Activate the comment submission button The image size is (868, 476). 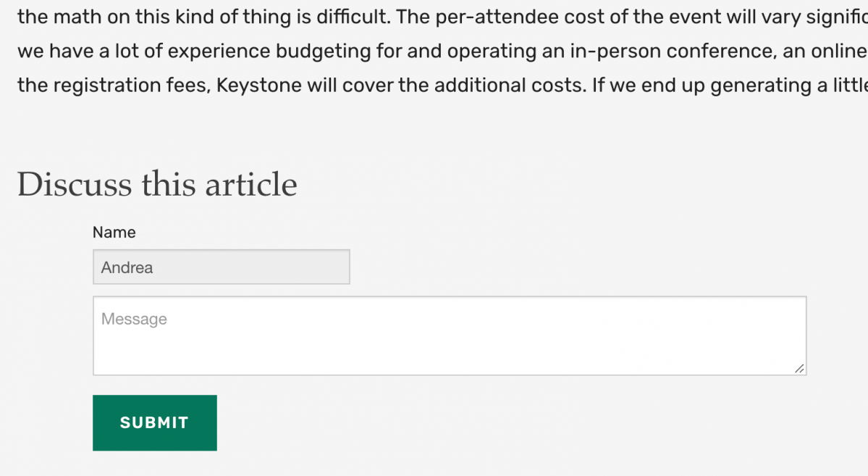pyautogui.click(x=154, y=422)
